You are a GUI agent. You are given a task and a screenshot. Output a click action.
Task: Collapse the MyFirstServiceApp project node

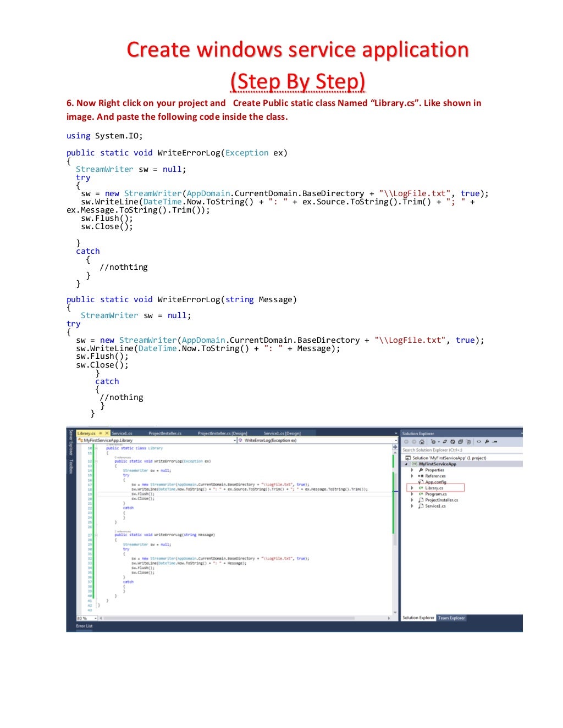tap(406, 464)
